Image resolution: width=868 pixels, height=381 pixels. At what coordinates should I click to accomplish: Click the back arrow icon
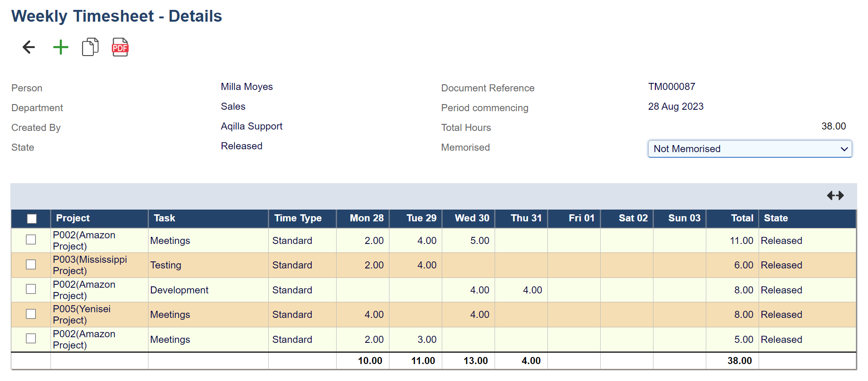point(29,47)
